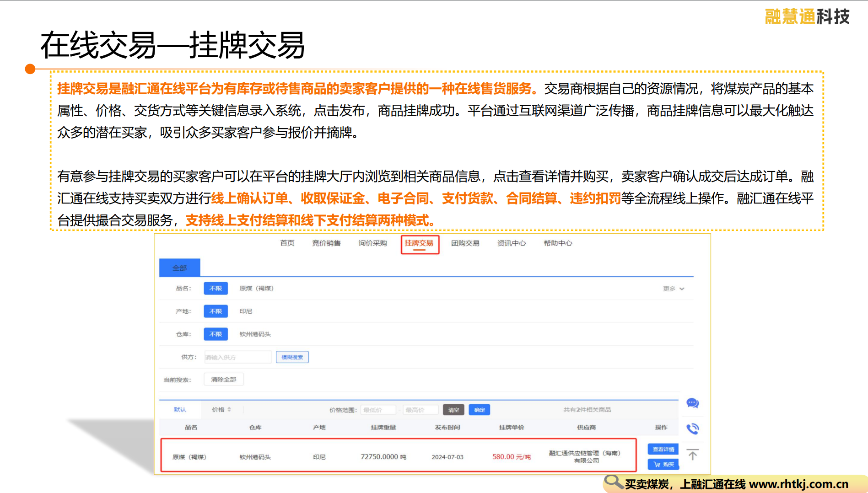
Task: Click the 580.00 元/吨 listing price
Action: pyautogui.click(x=512, y=456)
